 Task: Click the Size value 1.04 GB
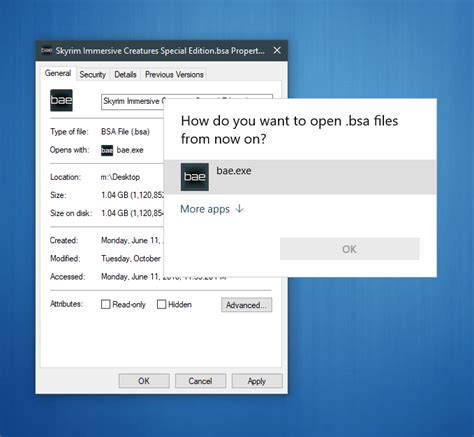coord(132,195)
